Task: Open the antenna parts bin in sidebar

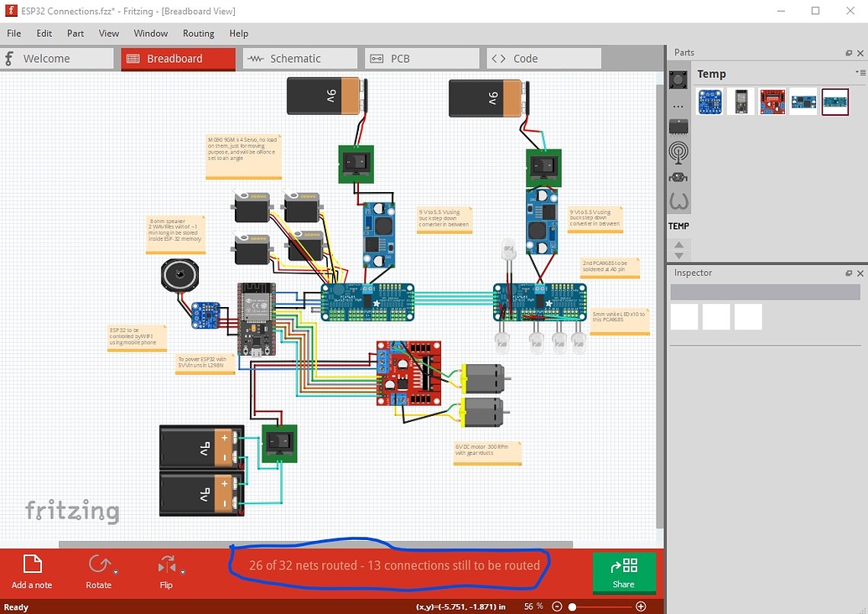Action: coord(678,152)
